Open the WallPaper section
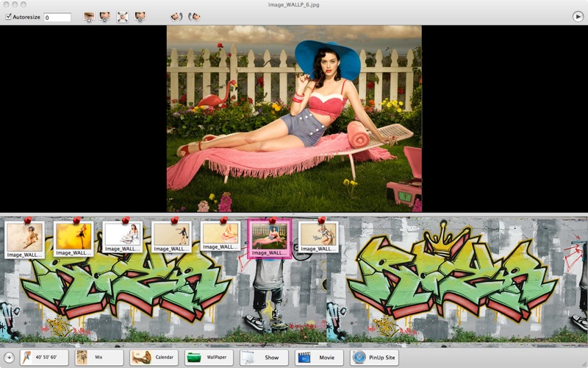The image size is (588, 368). tap(209, 357)
